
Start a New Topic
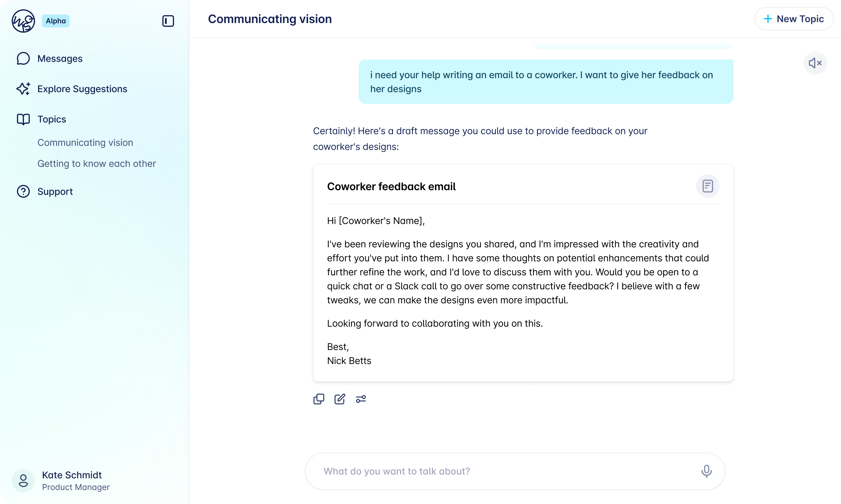(794, 19)
